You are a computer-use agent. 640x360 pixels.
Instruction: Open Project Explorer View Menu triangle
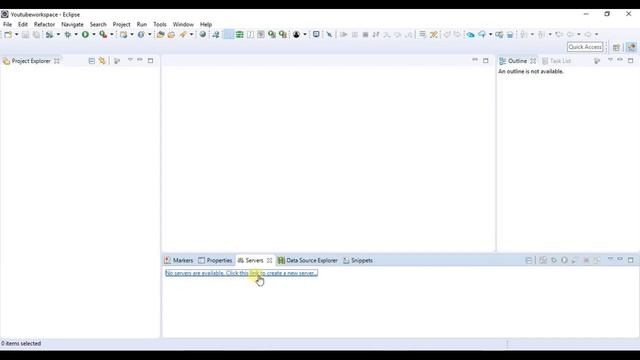130,60
